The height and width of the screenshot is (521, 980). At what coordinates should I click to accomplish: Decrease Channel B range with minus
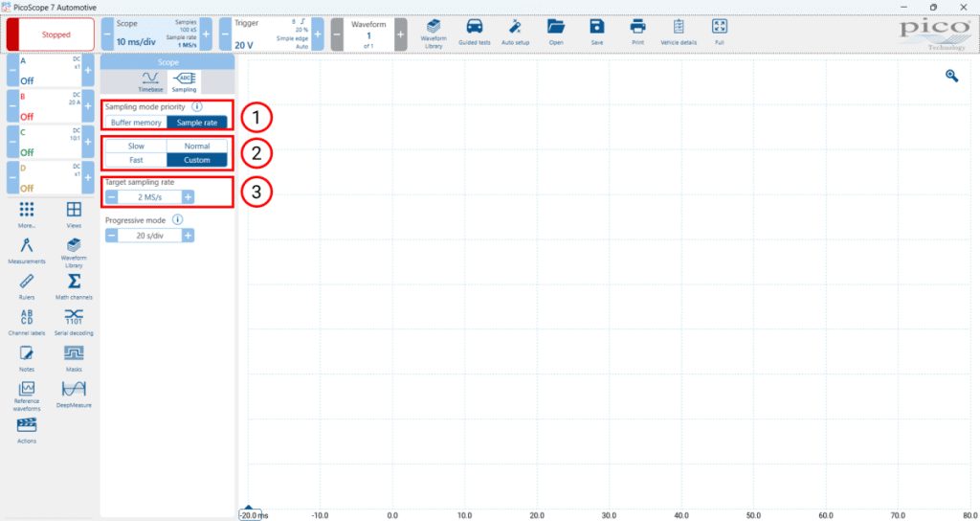(12, 106)
